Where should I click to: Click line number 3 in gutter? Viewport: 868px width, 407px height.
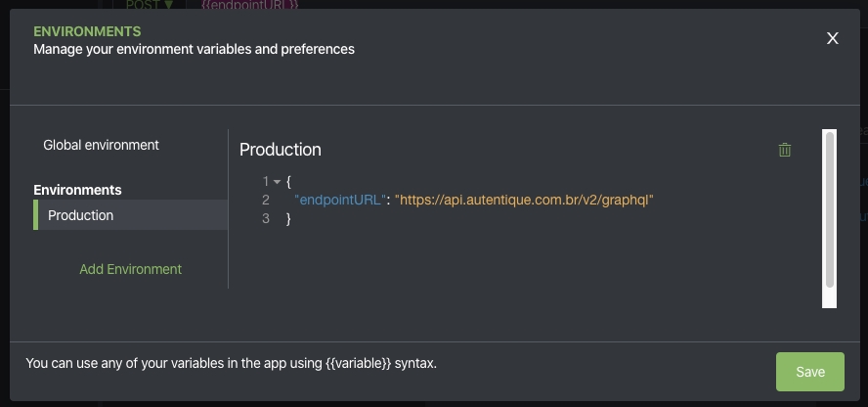pos(265,218)
